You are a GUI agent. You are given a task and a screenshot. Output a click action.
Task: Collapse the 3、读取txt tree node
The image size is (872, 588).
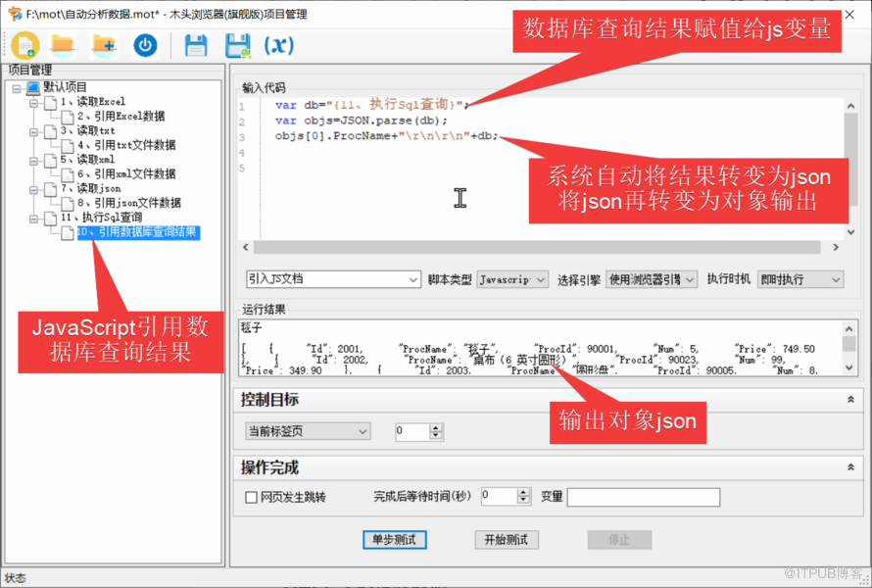[34, 132]
